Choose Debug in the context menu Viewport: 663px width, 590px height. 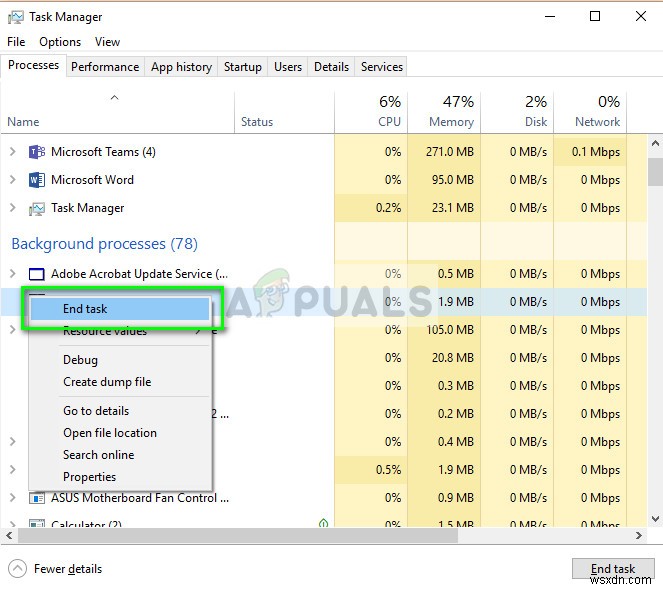coord(120,360)
